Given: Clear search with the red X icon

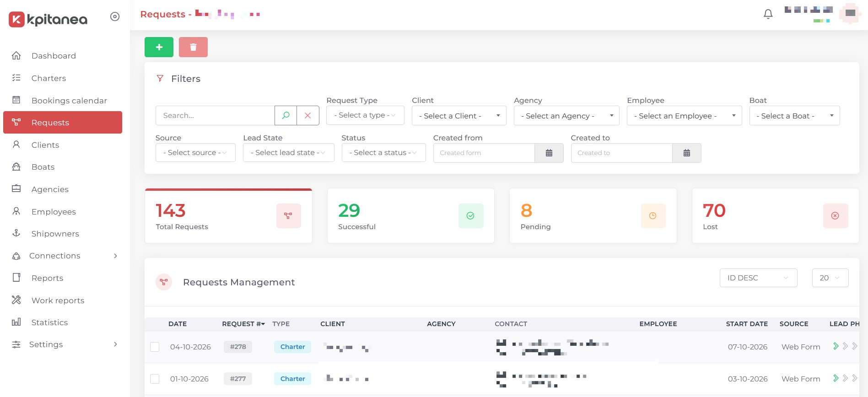Looking at the screenshot, I should pyautogui.click(x=308, y=116).
